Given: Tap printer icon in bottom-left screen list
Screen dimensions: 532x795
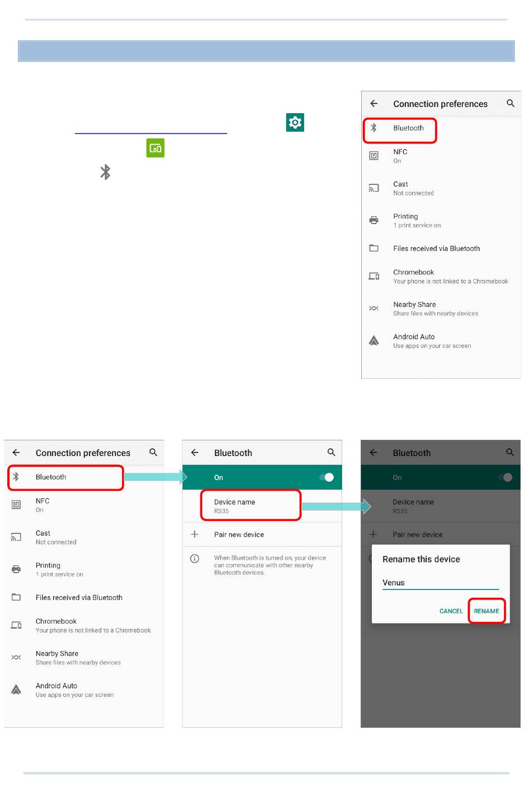Looking at the screenshot, I should click(x=16, y=569).
